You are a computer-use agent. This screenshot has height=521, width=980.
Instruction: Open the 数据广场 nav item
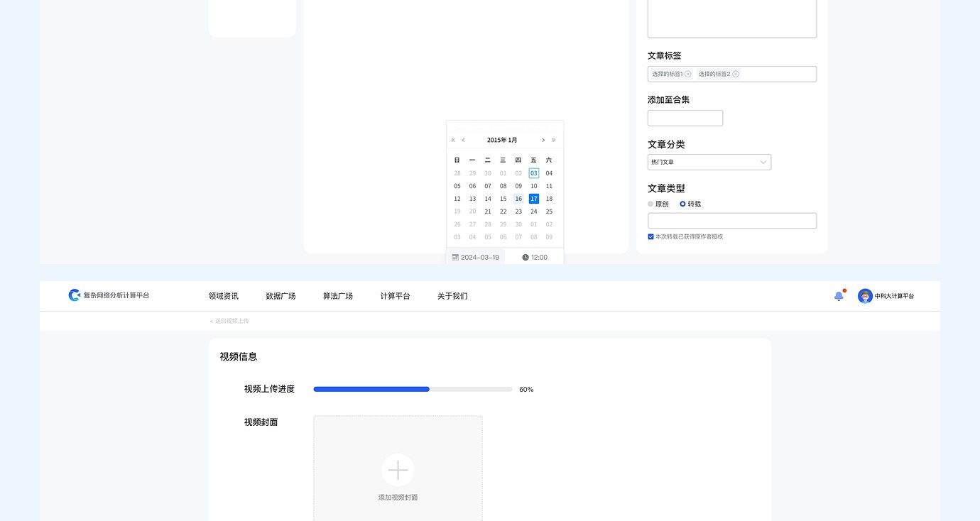coord(281,296)
